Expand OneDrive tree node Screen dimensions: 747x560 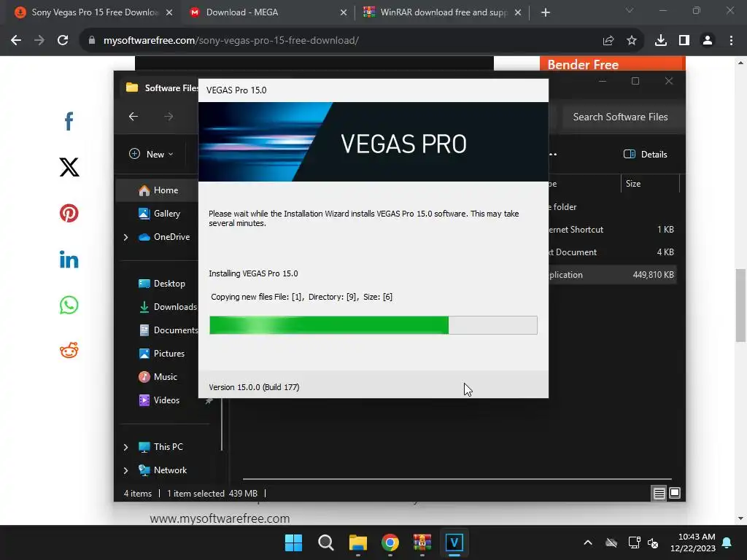click(125, 237)
